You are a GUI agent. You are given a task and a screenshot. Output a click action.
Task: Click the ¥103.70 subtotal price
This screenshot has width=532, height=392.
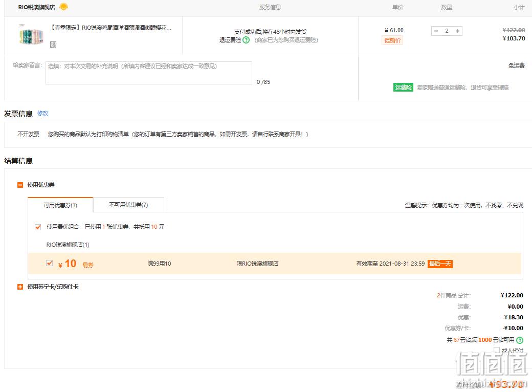coord(514,38)
